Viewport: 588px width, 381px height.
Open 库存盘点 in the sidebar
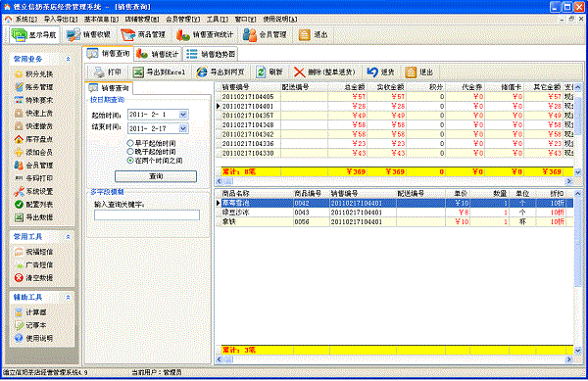click(33, 139)
